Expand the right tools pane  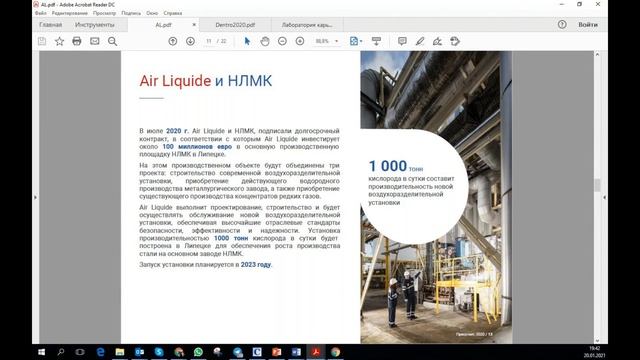604,197
